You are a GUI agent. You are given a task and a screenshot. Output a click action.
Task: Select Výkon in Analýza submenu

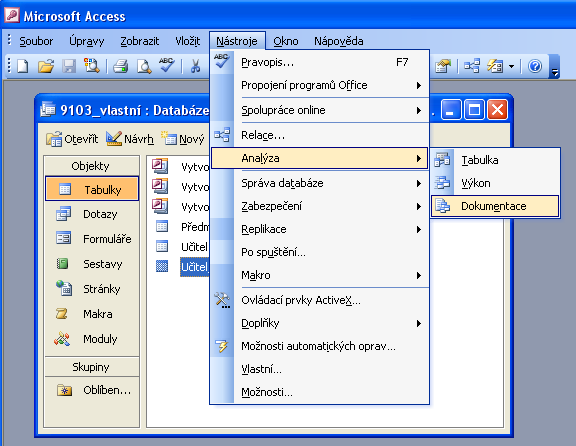click(x=495, y=183)
